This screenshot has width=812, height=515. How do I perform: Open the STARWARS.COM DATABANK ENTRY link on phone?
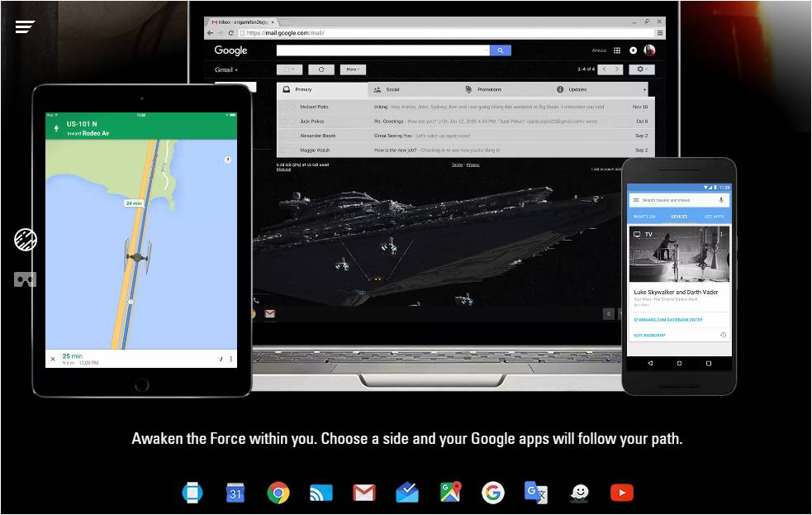pyautogui.click(x=668, y=320)
